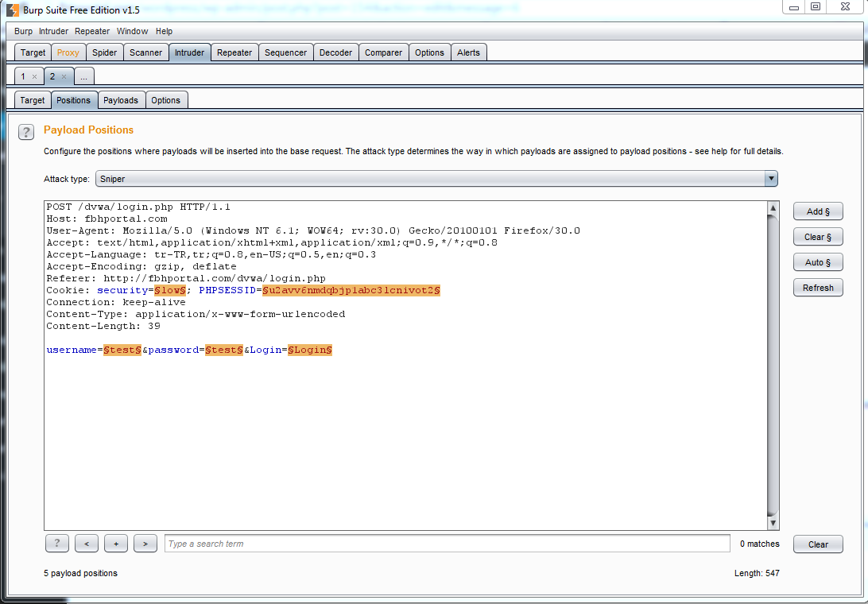868x604 pixels.
Task: Click the §Login§ payload marker
Action: [310, 350]
